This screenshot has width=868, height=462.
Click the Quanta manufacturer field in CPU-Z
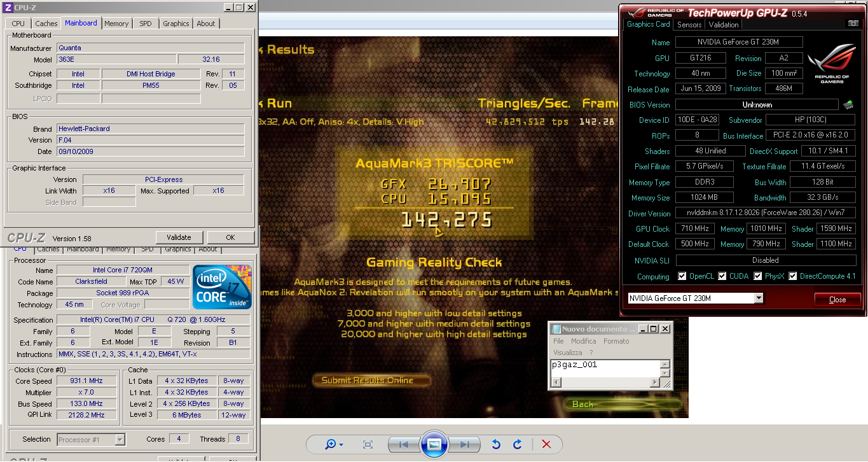click(151, 48)
